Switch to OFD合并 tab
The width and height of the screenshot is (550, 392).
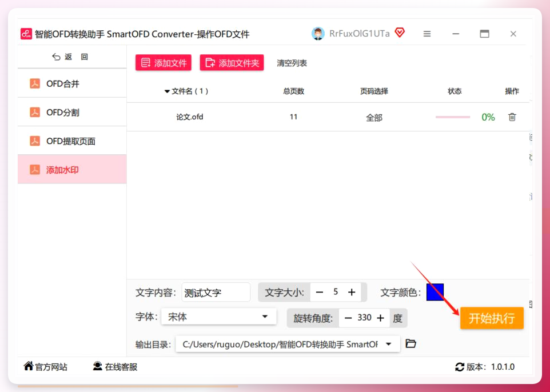click(x=72, y=83)
